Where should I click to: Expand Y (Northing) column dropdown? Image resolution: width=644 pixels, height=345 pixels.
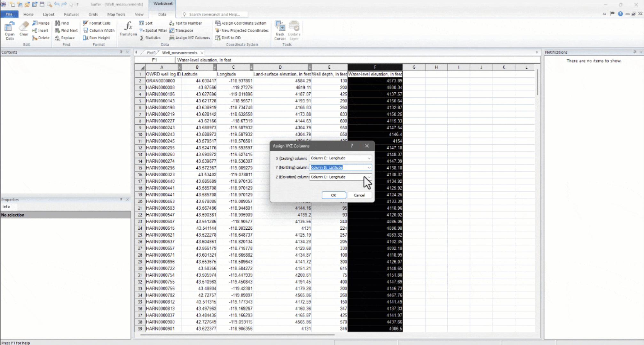point(369,167)
